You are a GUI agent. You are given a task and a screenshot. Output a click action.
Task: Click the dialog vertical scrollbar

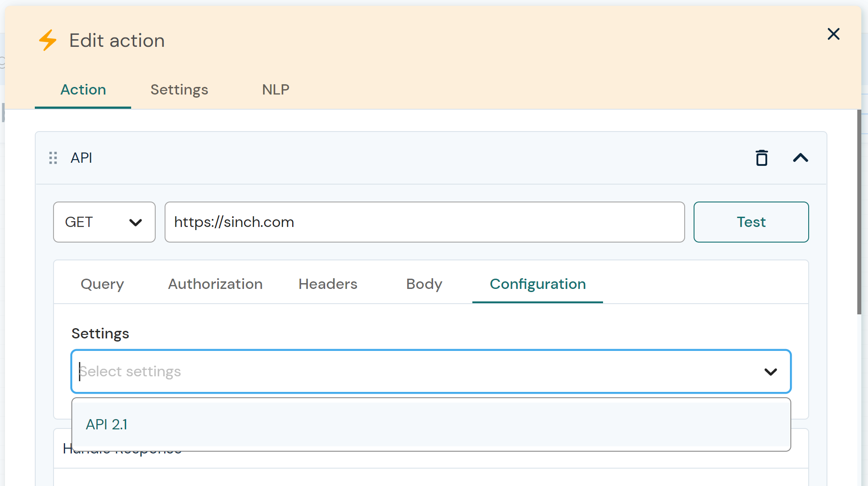click(859, 212)
